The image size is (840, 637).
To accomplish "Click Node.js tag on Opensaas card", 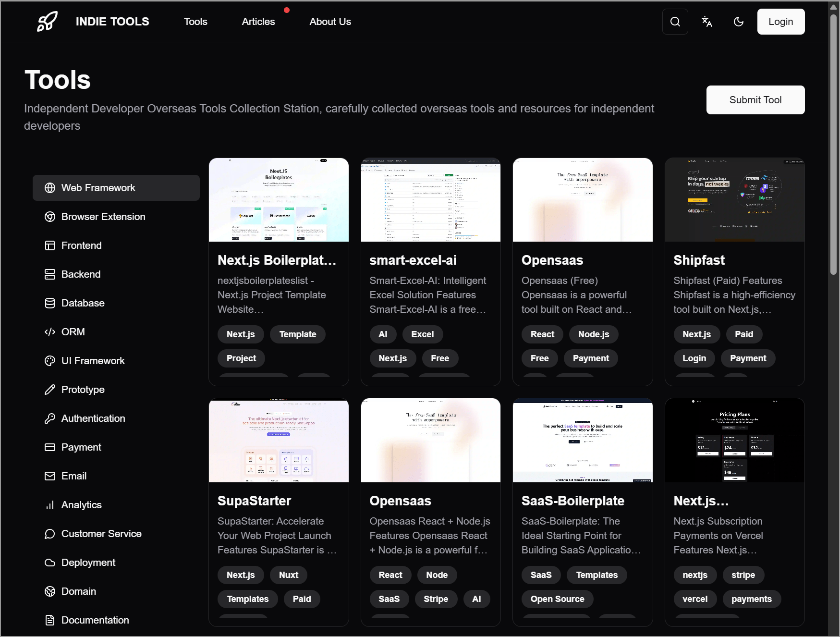I will point(594,334).
